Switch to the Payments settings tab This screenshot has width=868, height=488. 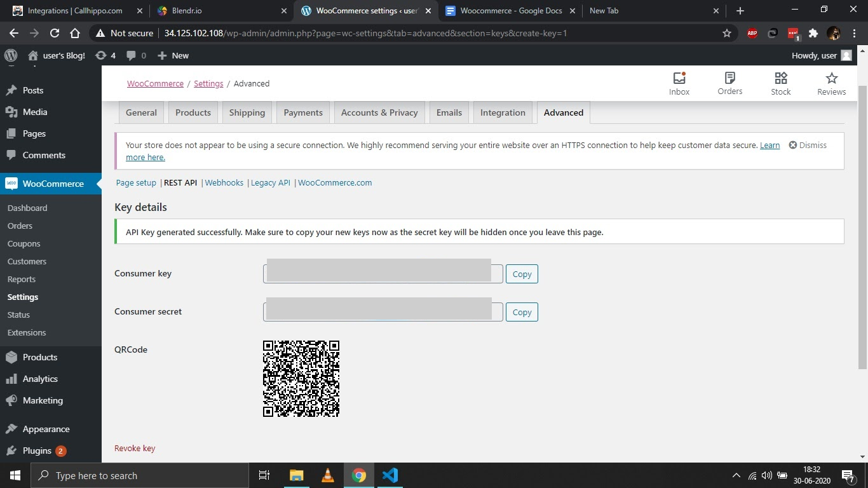click(303, 112)
